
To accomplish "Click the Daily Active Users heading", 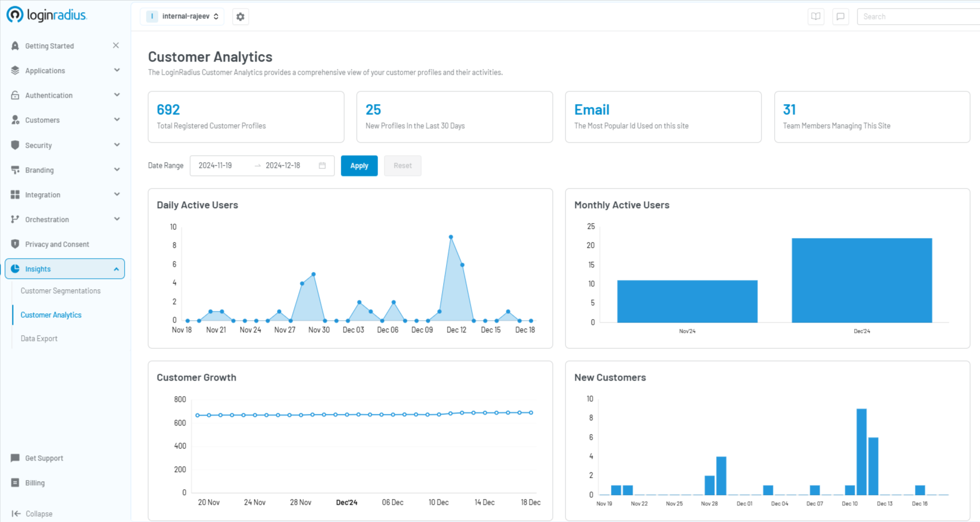I will click(x=197, y=205).
